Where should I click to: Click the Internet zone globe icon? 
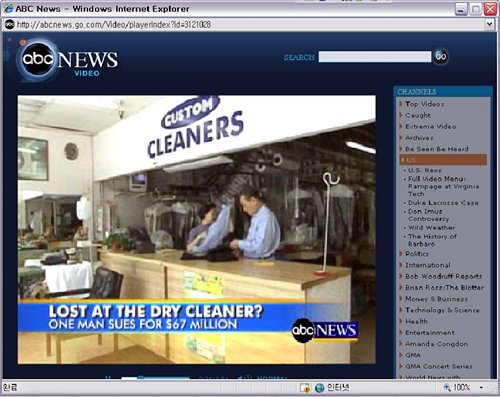coord(319,388)
